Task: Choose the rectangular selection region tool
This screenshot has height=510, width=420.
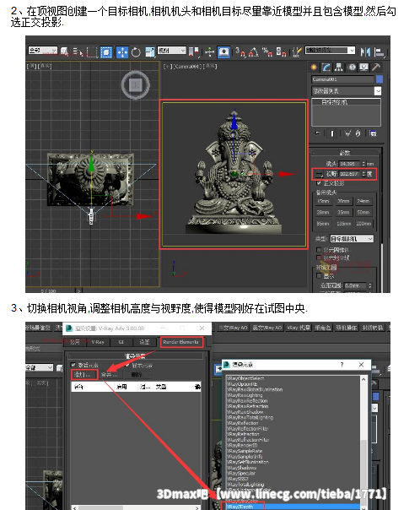Action: pos(92,52)
